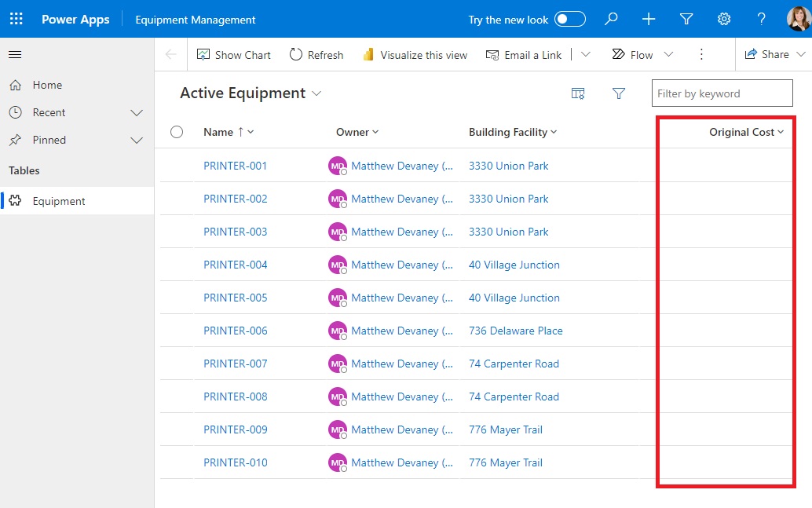This screenshot has height=508, width=812.
Task: Click the Refresh button in command bar
Action: click(x=316, y=54)
